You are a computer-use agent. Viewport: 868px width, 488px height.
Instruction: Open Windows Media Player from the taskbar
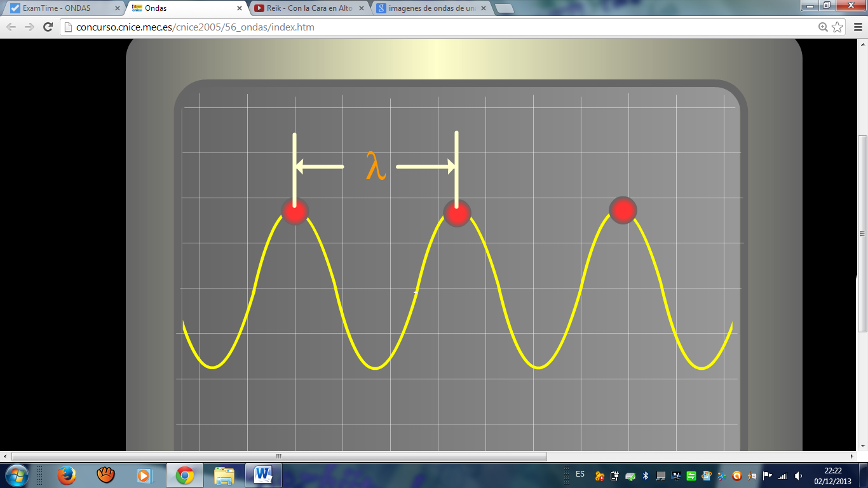click(145, 475)
